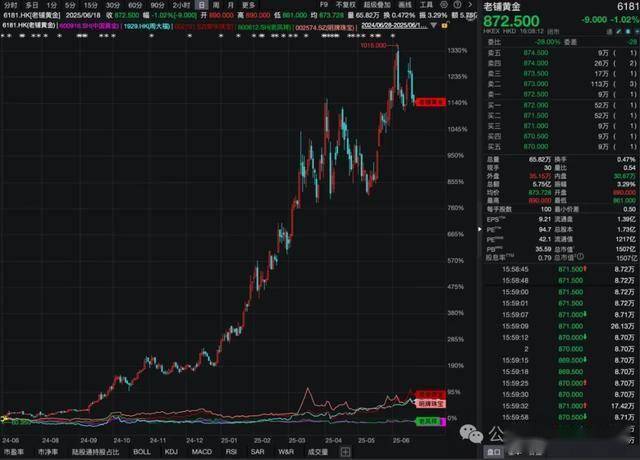Select the 盘口 tab at bottom right
640x460 pixels.
click(x=493, y=452)
